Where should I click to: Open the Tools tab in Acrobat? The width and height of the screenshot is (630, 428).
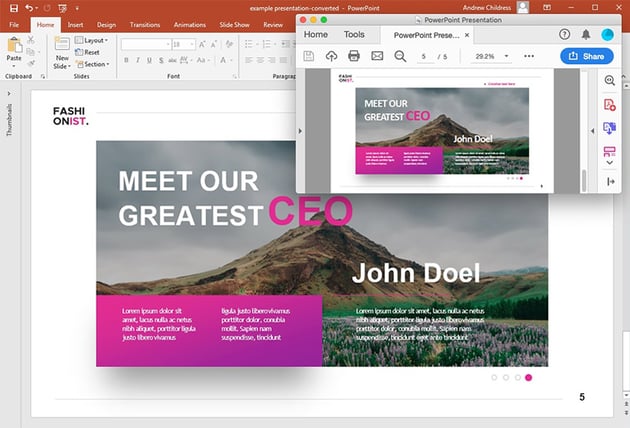pos(354,34)
